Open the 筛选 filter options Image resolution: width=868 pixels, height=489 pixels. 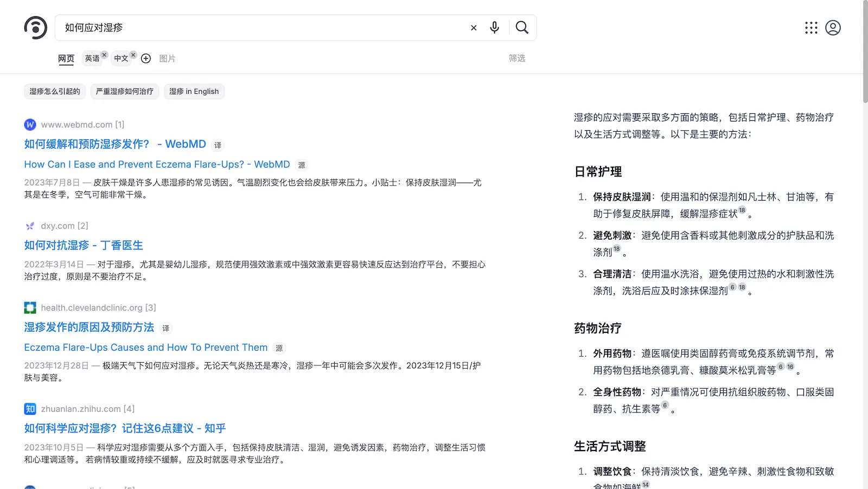516,58
